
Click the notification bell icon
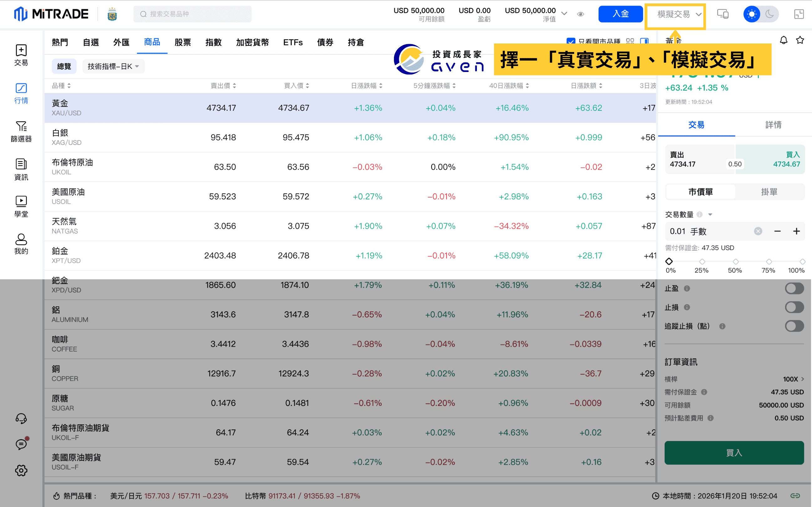click(784, 40)
